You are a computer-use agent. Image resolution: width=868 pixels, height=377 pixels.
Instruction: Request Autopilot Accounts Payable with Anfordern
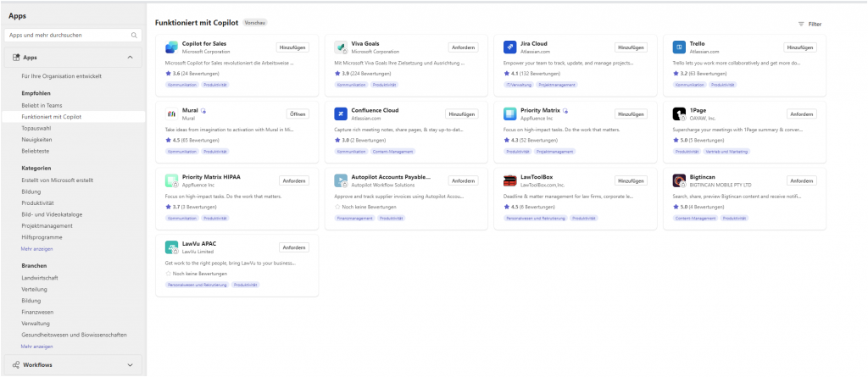pyautogui.click(x=463, y=180)
